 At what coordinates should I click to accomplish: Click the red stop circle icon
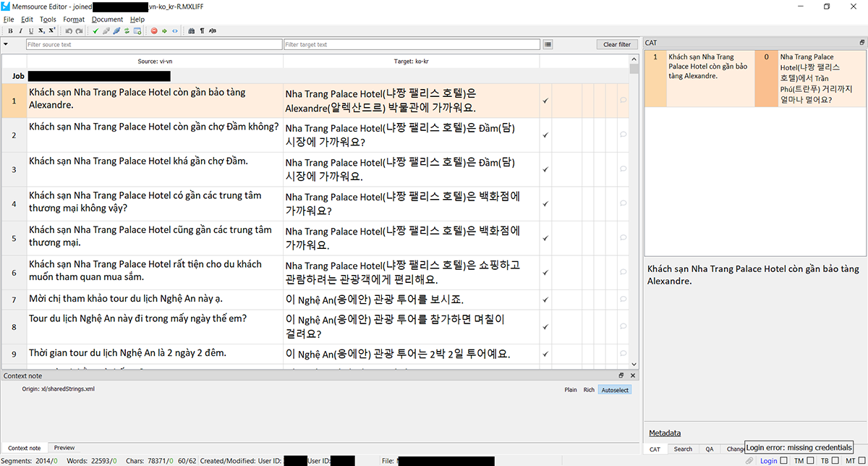click(x=154, y=31)
